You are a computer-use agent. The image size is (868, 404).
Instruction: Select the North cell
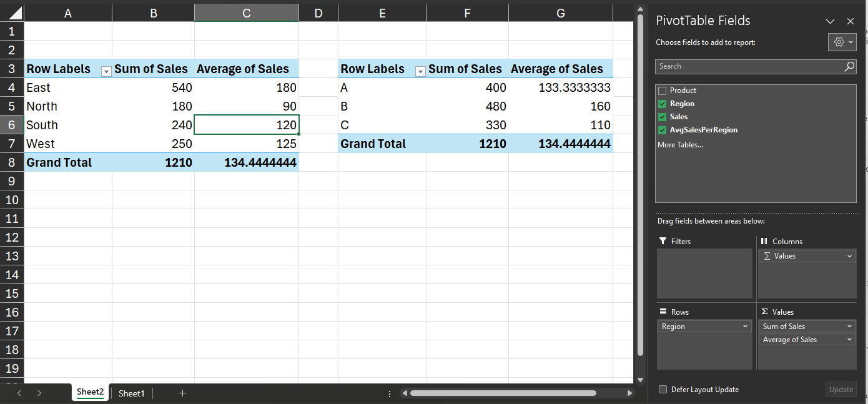pyautogui.click(x=68, y=106)
